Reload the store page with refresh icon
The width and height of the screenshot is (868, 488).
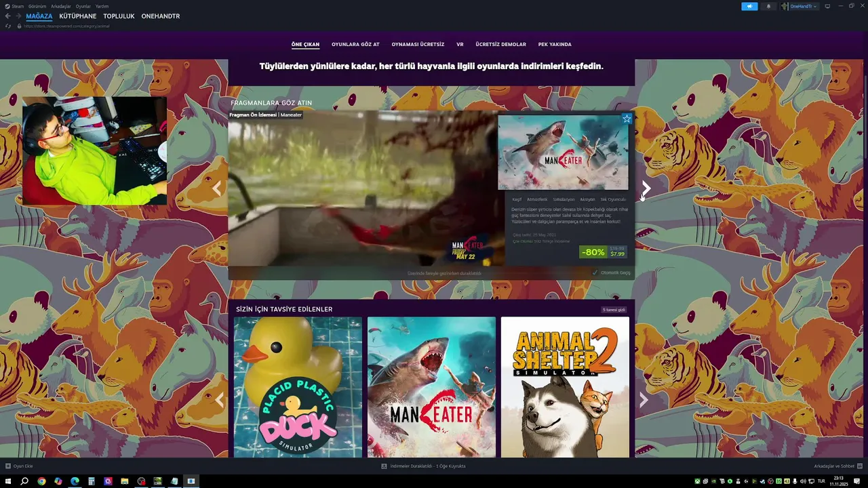[8, 26]
